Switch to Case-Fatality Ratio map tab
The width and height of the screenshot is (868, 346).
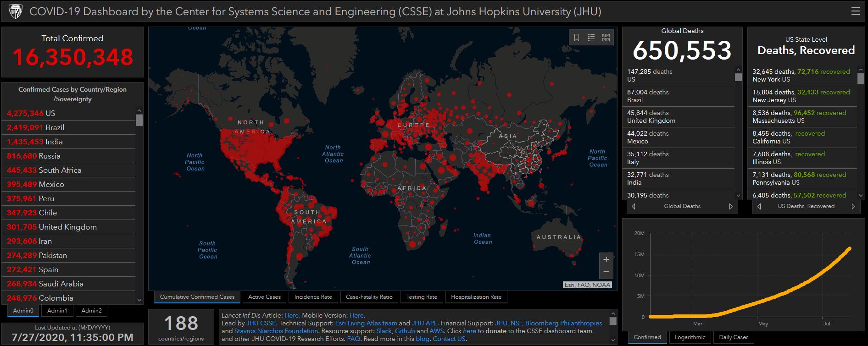pos(369,297)
